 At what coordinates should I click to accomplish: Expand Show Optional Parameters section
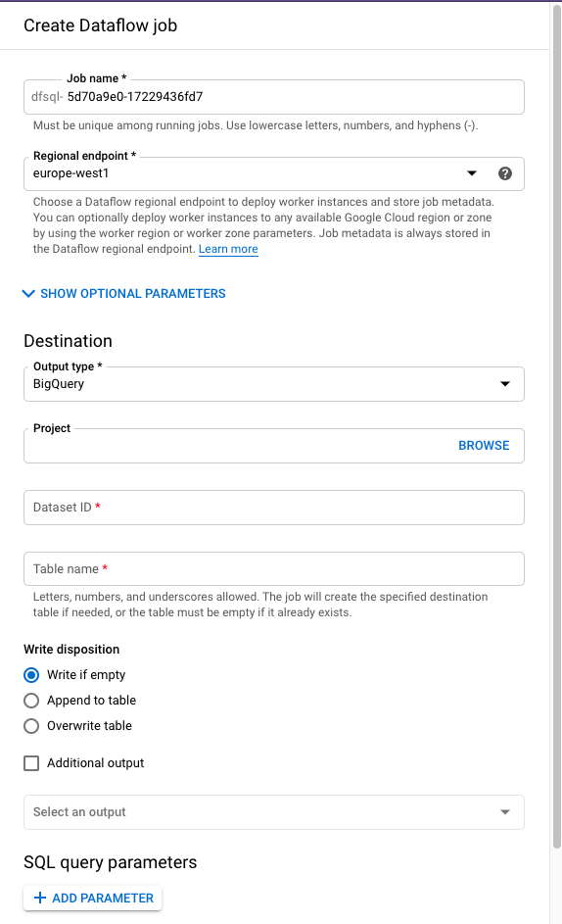coord(123,293)
